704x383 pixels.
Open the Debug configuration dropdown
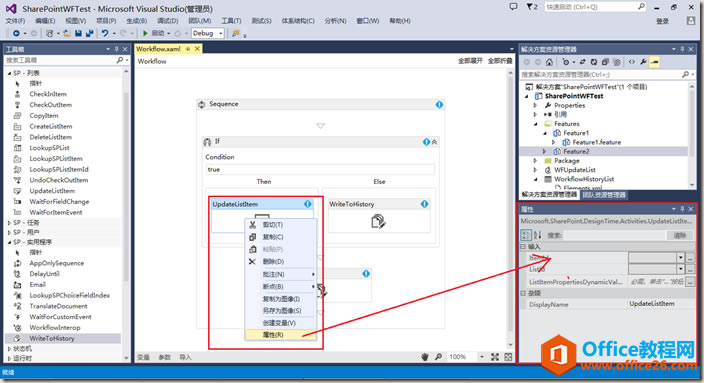tap(207, 33)
